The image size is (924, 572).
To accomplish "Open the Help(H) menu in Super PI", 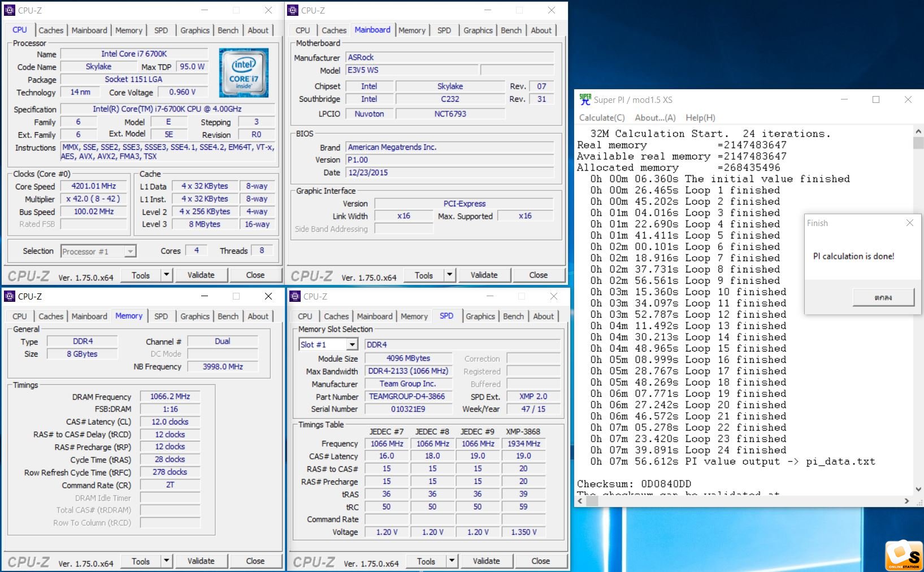I will coord(700,118).
